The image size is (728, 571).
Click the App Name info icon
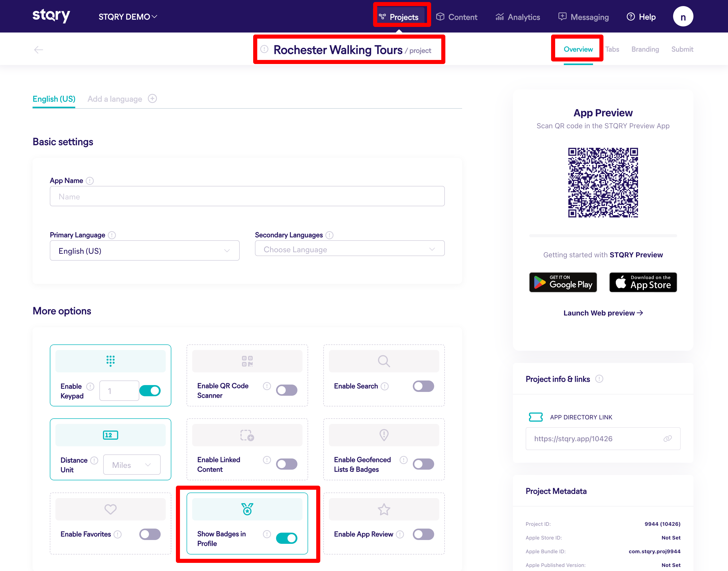click(90, 181)
